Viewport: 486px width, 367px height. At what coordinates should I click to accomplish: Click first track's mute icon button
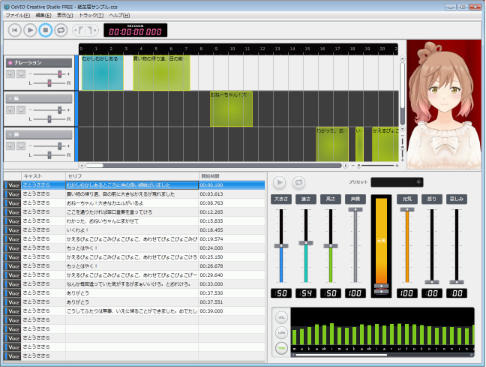[11, 74]
